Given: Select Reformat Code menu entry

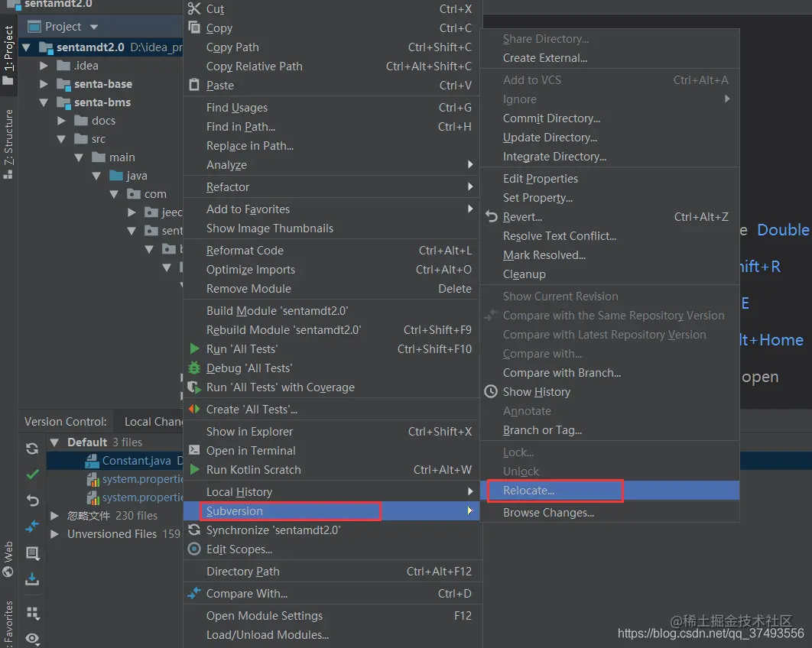Looking at the screenshot, I should pos(333,250).
